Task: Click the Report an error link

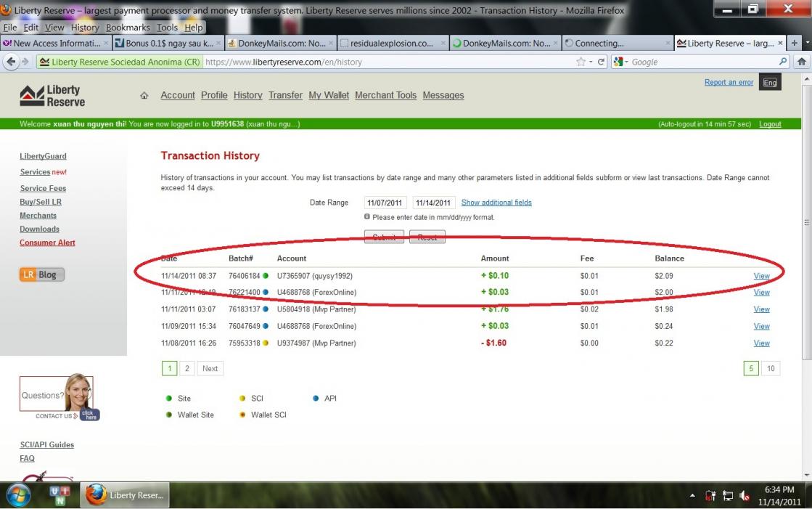Action: click(x=729, y=83)
